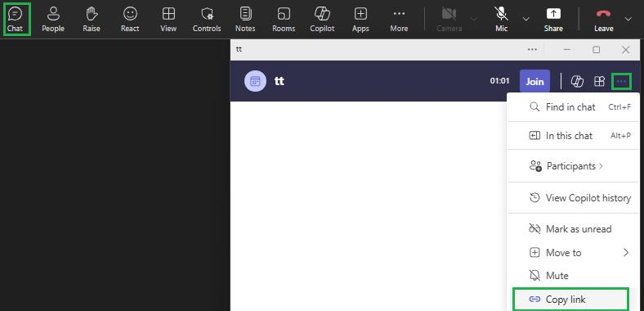Share your screen content
This screenshot has height=311, width=644.
click(553, 20)
